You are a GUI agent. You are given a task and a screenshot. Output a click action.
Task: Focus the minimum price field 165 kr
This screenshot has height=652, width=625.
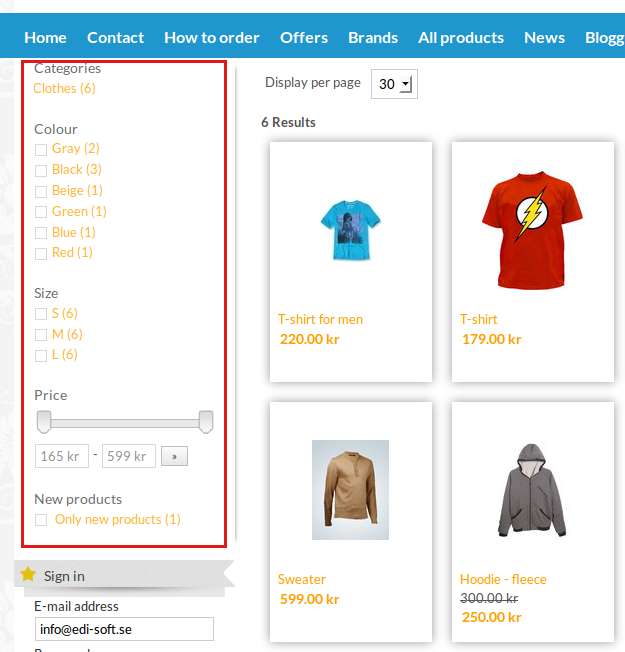(62, 456)
